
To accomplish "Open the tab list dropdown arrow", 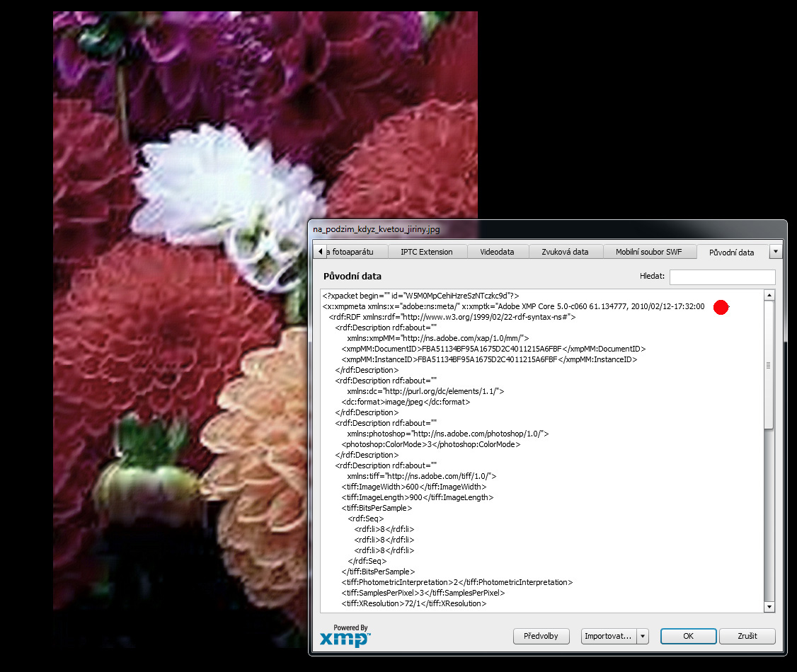I will (776, 252).
